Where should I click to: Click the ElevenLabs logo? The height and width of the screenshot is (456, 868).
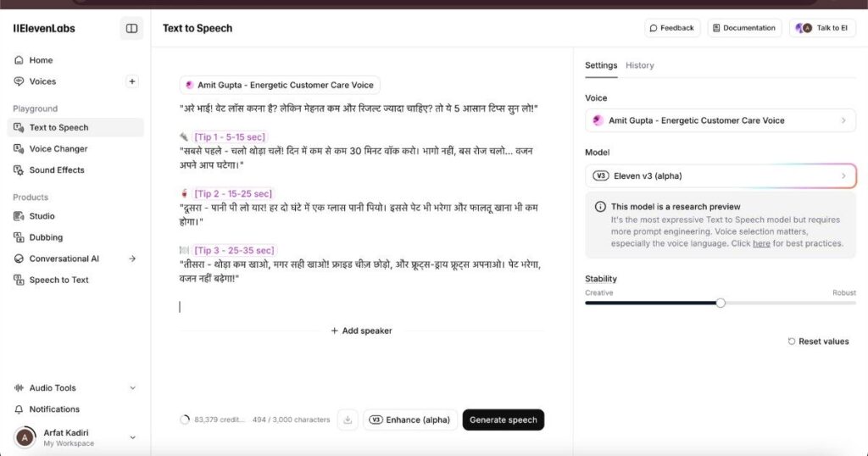coord(44,28)
